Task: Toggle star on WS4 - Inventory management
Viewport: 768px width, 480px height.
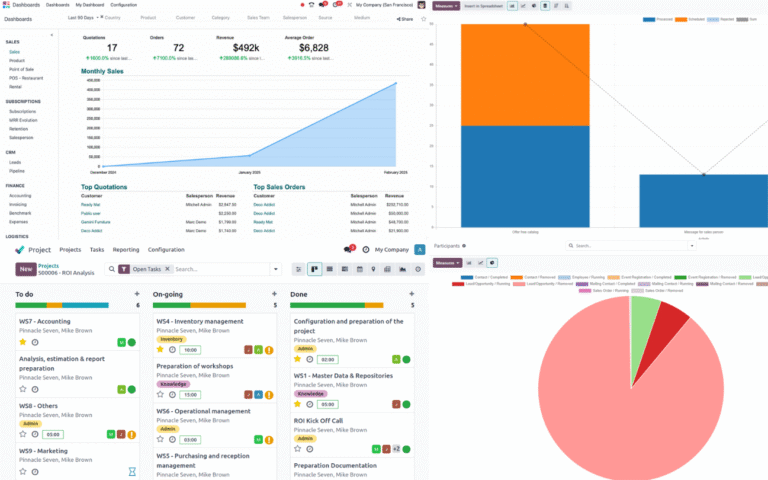Action: tap(160, 349)
